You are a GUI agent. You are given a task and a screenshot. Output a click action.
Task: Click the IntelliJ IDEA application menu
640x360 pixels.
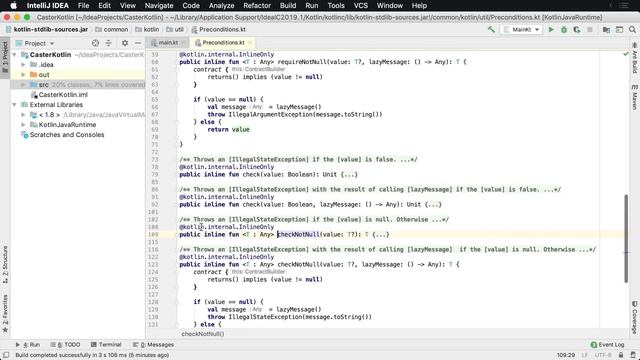pos(48,6)
